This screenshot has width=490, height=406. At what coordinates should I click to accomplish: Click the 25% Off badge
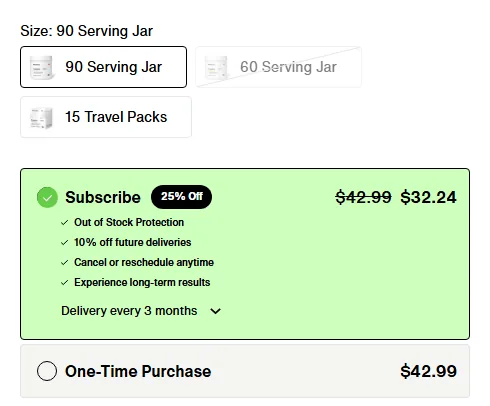[x=181, y=197]
